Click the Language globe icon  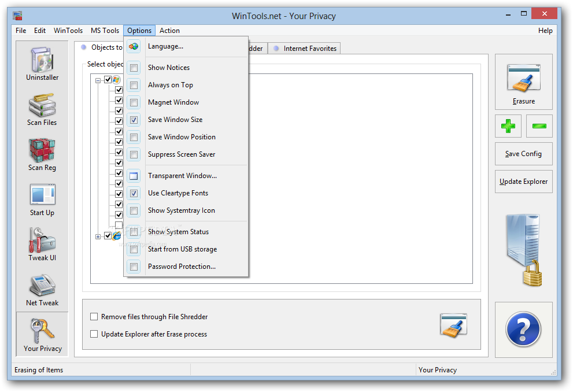coord(134,46)
